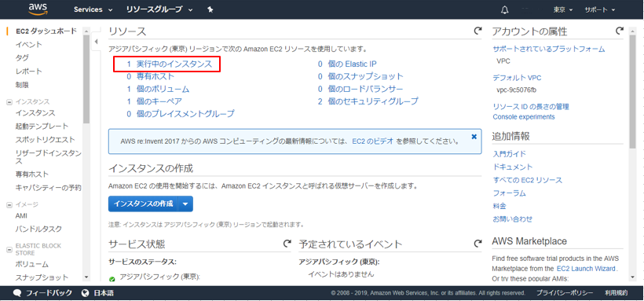Viewport: 644px width, 301px height.
Task: Open タグ in the sidebar
Action: click(x=22, y=58)
